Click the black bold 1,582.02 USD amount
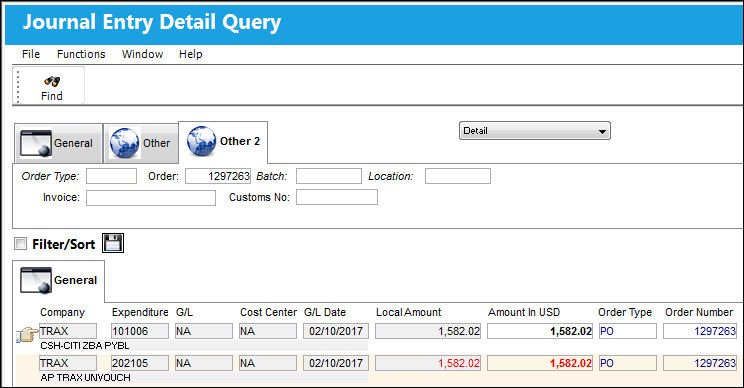Screen dimensions: 744x388 [x=540, y=331]
